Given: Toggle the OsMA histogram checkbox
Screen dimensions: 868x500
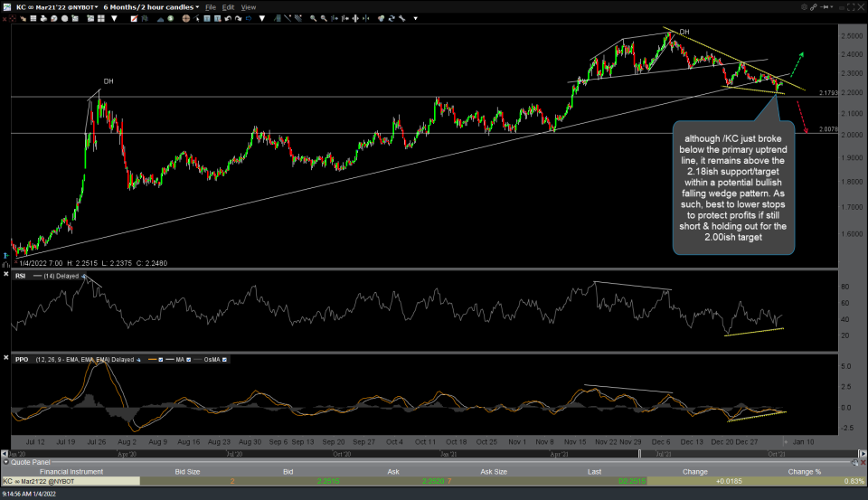Looking at the screenshot, I should pyautogui.click(x=224, y=359).
